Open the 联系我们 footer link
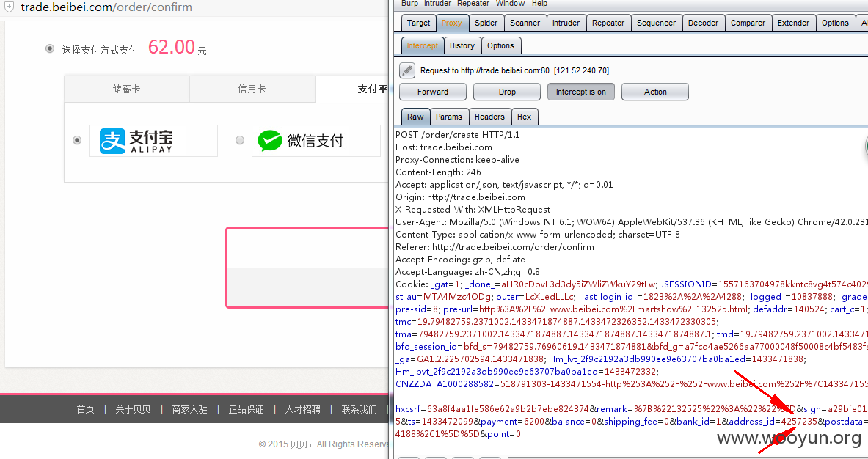Image resolution: width=868 pixels, height=459 pixels. click(x=360, y=409)
